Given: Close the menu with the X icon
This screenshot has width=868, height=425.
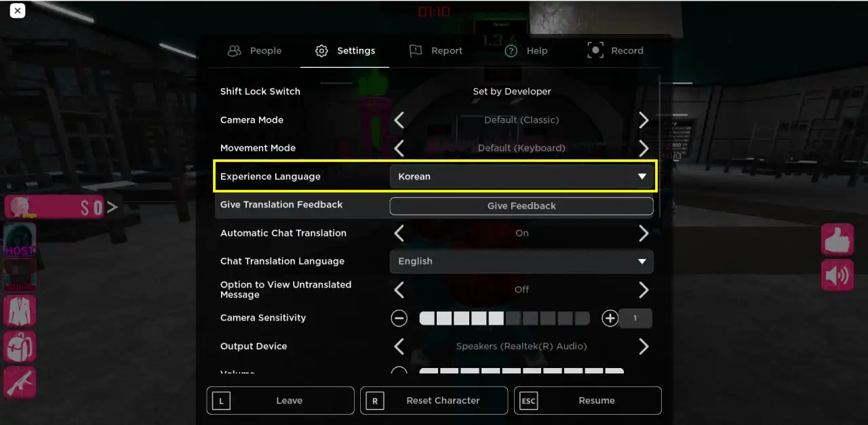Looking at the screenshot, I should point(18,11).
